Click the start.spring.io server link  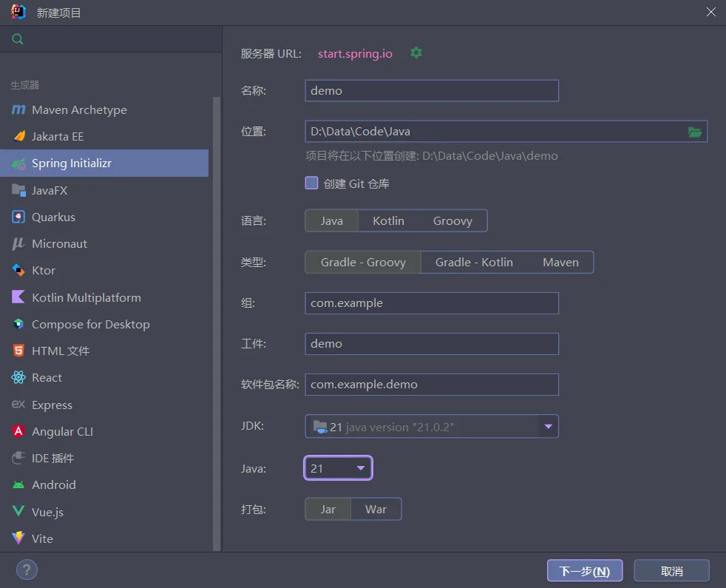point(355,54)
